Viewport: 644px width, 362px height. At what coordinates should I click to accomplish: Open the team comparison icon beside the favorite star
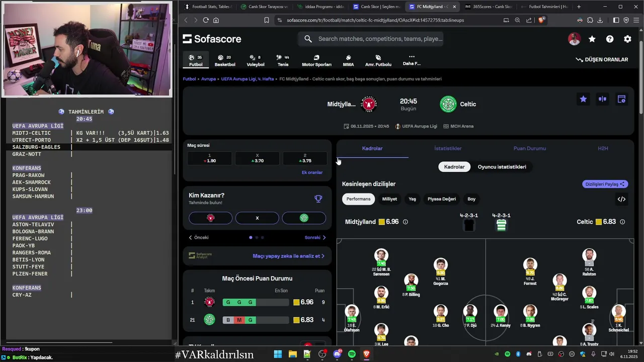(x=602, y=99)
